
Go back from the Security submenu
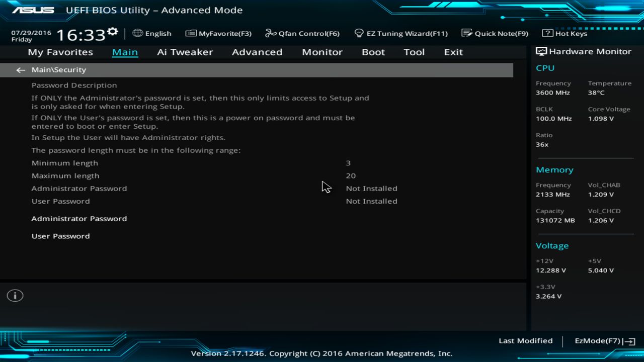tap(20, 70)
